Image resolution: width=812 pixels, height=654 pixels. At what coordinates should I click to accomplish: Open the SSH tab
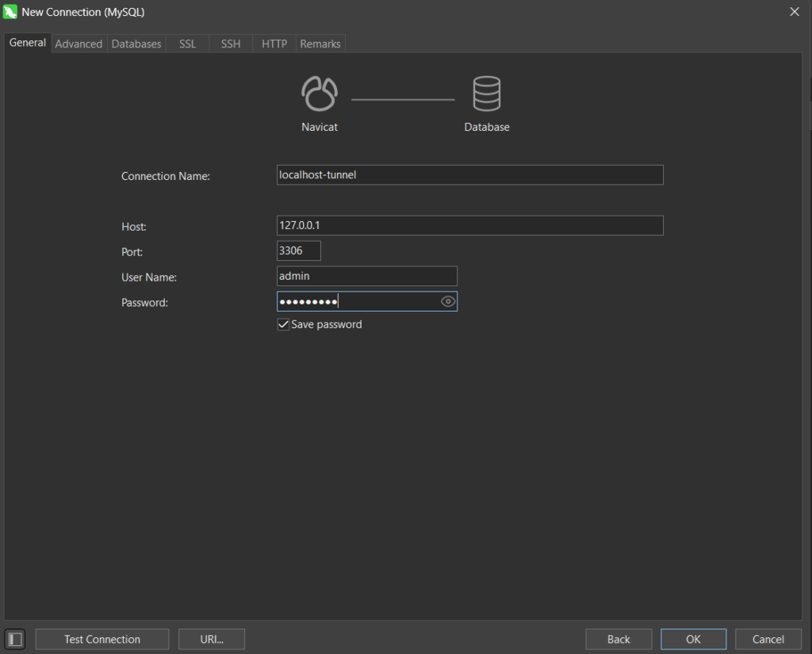[x=231, y=44]
